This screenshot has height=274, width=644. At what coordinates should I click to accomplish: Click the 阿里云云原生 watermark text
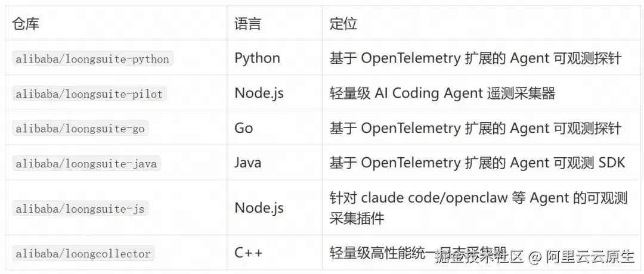tap(590, 257)
